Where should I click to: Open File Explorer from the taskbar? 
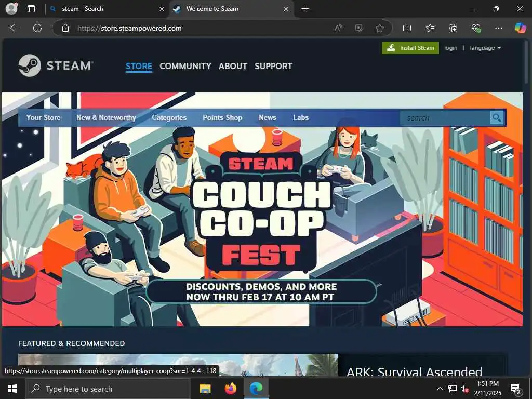pos(205,389)
